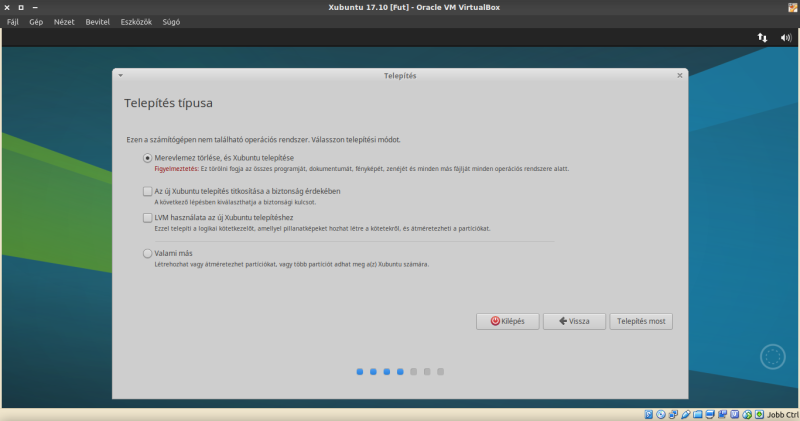Close the Telepítés installer dialog
Screen dimensions: 800x421
click(x=680, y=75)
